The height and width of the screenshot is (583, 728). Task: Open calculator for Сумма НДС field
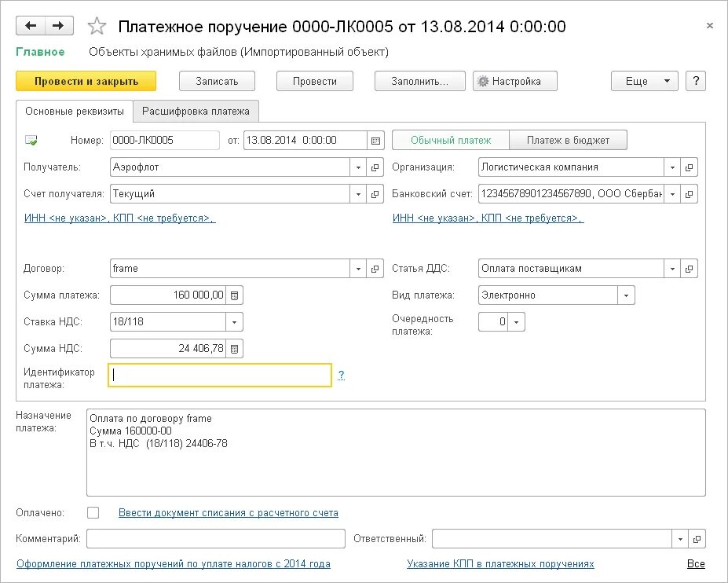[x=236, y=348]
